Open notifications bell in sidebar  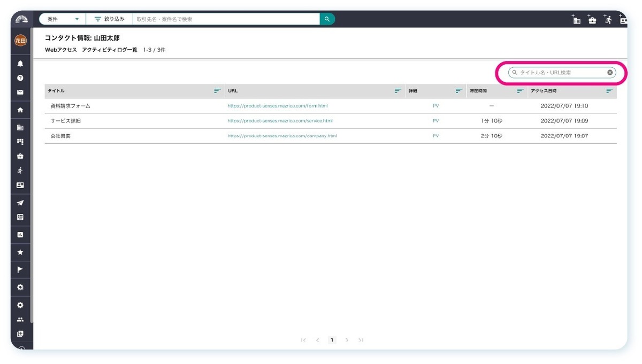click(x=20, y=64)
